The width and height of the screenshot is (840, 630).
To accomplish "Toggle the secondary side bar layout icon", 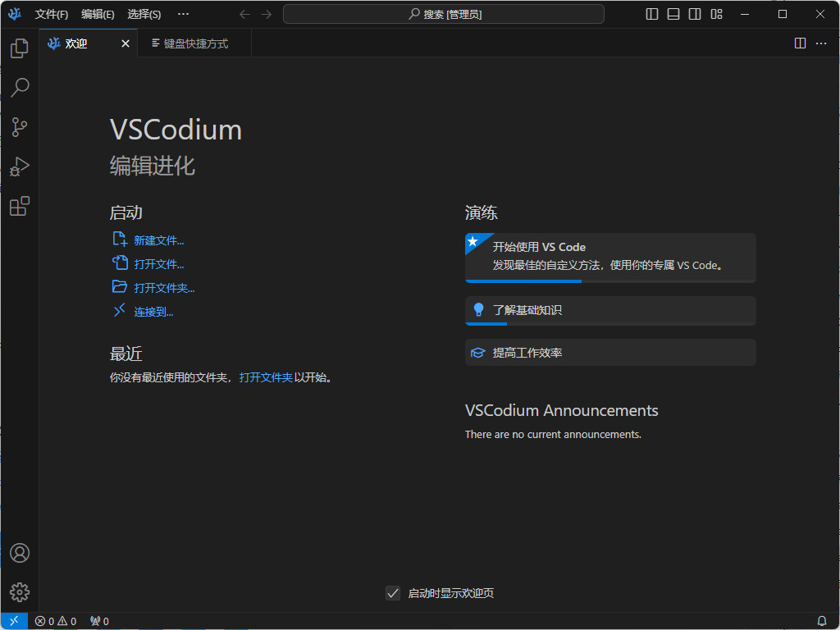I will [695, 15].
